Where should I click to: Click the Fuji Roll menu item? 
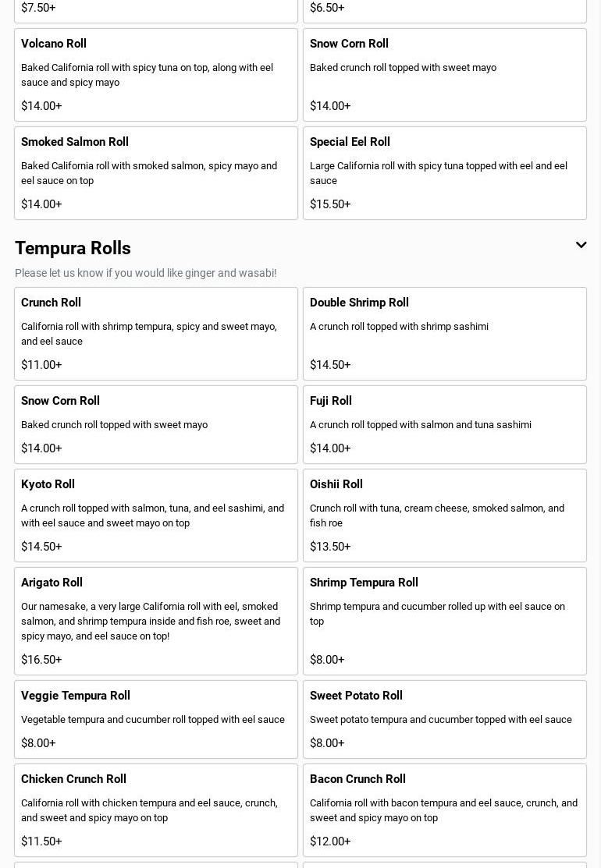445,424
